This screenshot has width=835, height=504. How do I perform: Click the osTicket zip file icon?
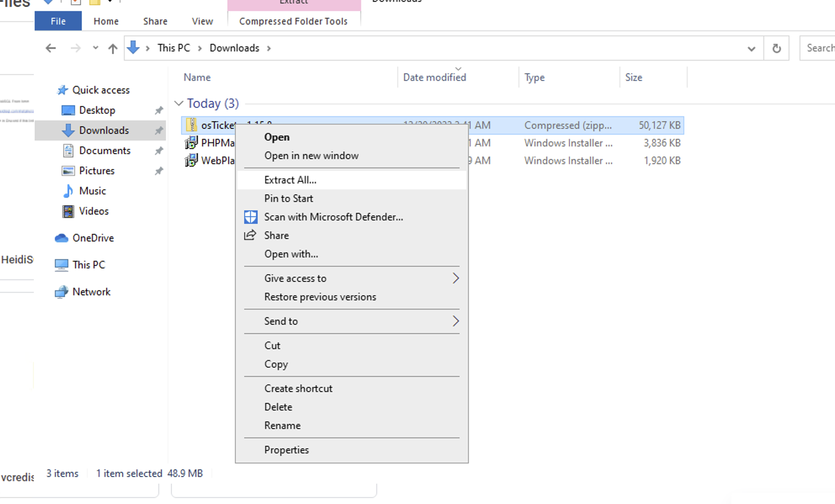[191, 125]
